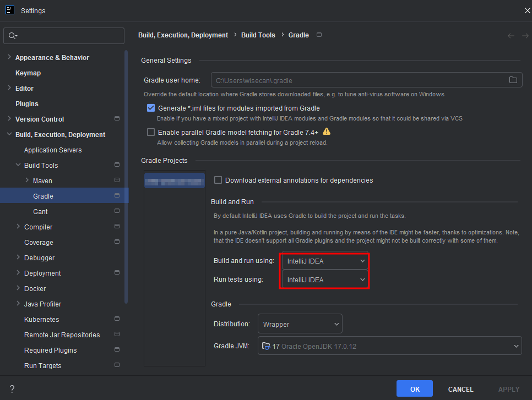The width and height of the screenshot is (532, 400).
Task: Expand the Version Control section
Action: click(9, 119)
